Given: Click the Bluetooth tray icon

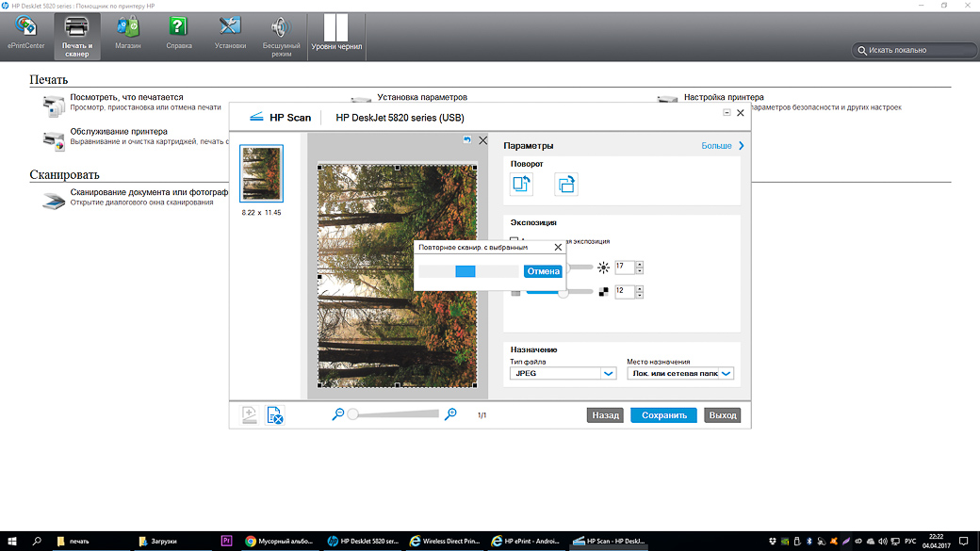Looking at the screenshot, I should (x=808, y=541).
